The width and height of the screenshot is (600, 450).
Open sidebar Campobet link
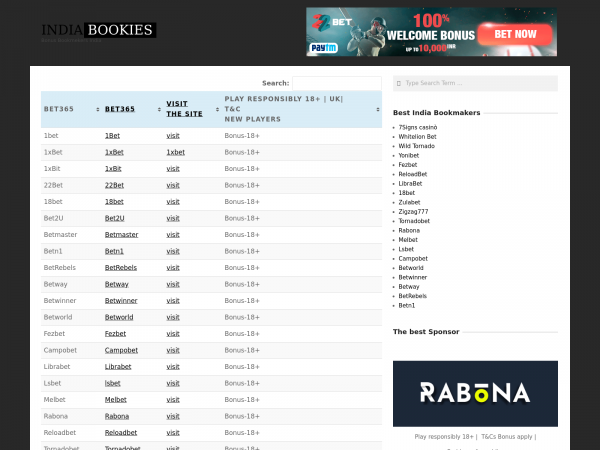tap(413, 258)
